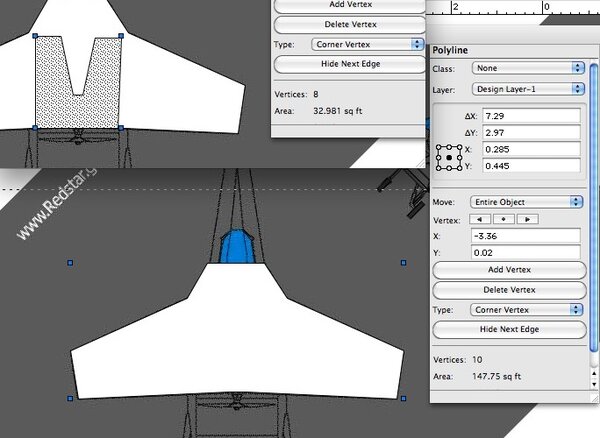This screenshot has height=438, width=600.
Task: Advance to next vertex with the right arrow
Action: click(x=527, y=219)
